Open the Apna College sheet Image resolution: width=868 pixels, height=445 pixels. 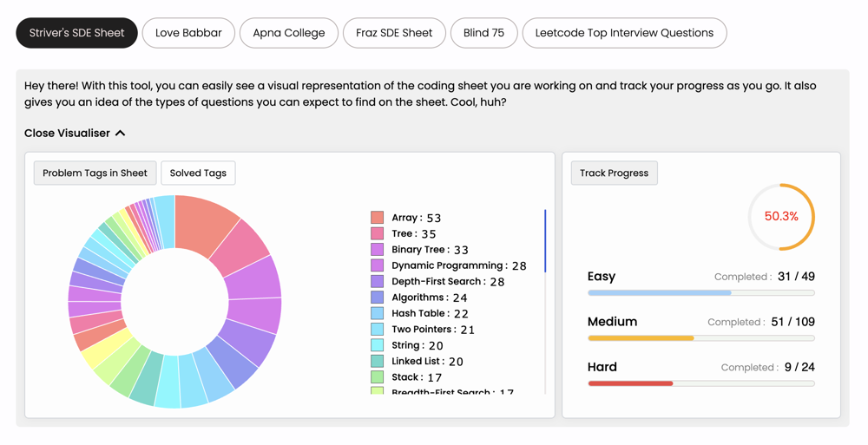[289, 33]
